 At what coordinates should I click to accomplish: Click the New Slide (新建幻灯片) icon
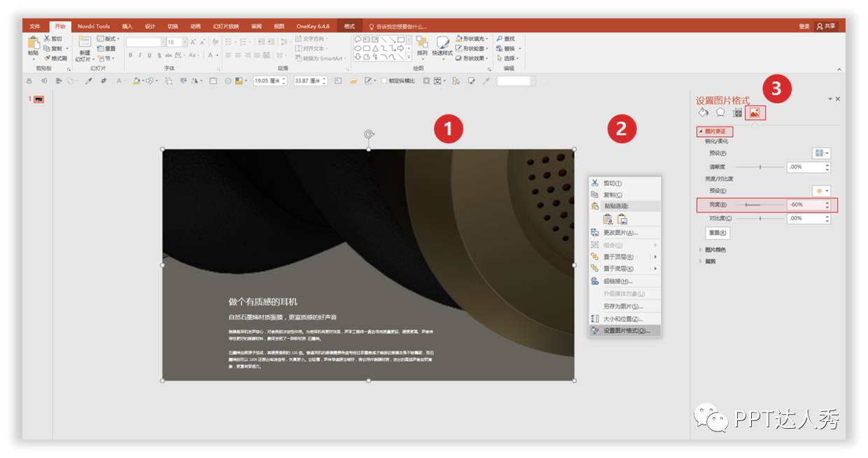click(84, 43)
